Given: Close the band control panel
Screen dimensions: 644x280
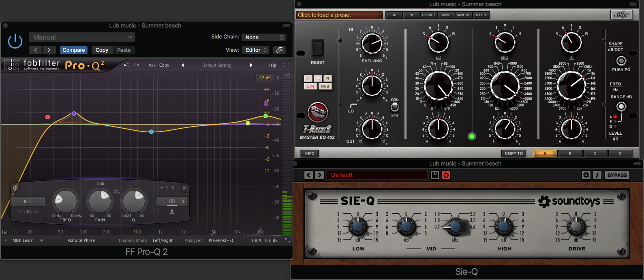Looking at the screenshot, I should tap(184, 188).
